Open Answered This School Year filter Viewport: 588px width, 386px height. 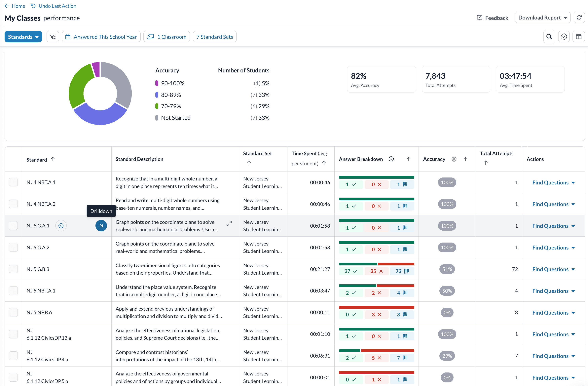pyautogui.click(x=101, y=37)
